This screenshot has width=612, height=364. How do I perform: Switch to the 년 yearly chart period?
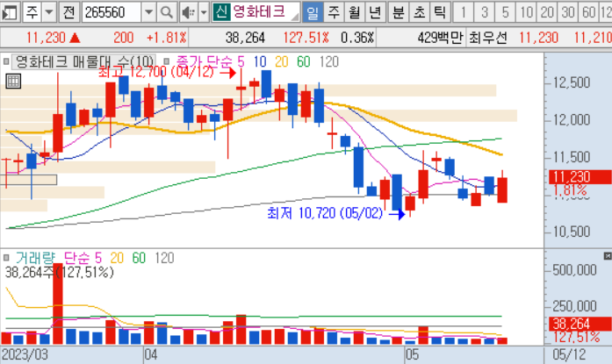(x=375, y=12)
